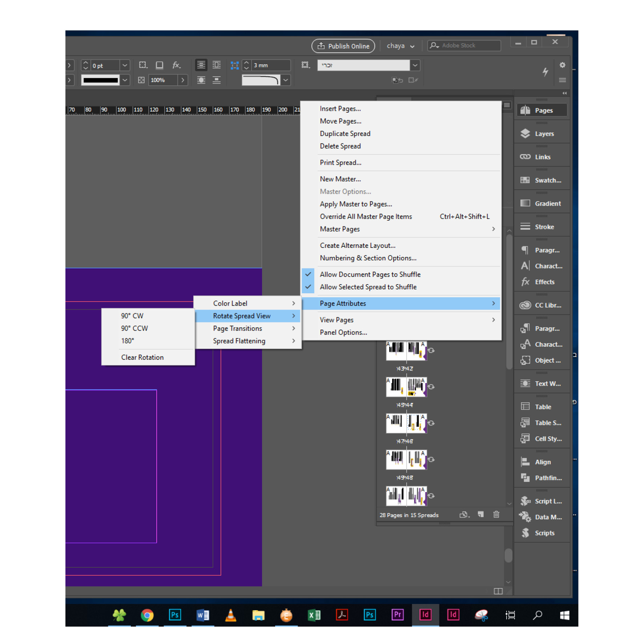The height and width of the screenshot is (644, 644).
Task: Open Google Chrome from the taskbar
Action: click(x=147, y=615)
